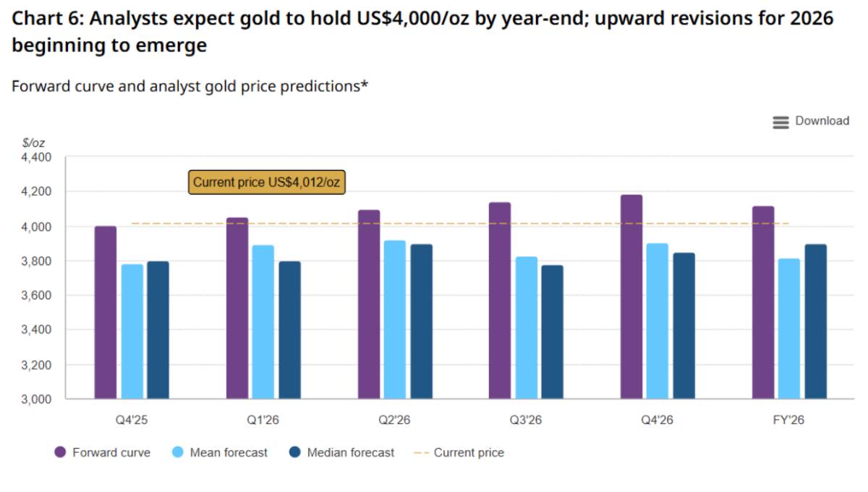Click the hamburger Download menu icon
The width and height of the screenshot is (868, 492).
[x=780, y=122]
